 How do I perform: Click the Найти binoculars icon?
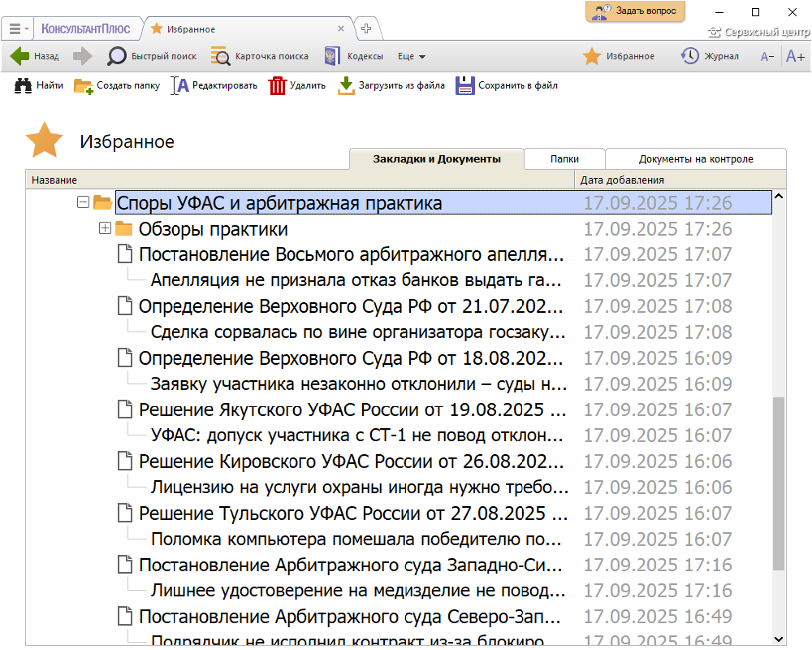(23, 85)
